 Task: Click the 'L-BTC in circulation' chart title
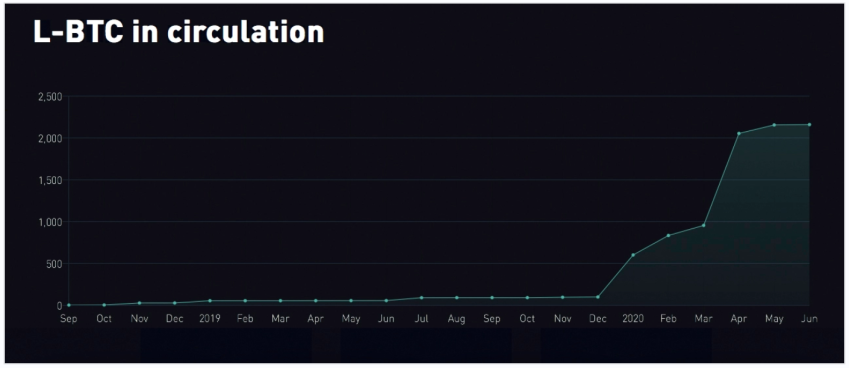coord(179,32)
